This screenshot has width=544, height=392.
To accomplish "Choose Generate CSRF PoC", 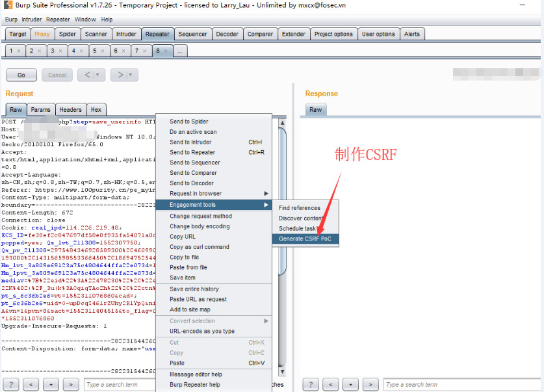I will coord(305,239).
